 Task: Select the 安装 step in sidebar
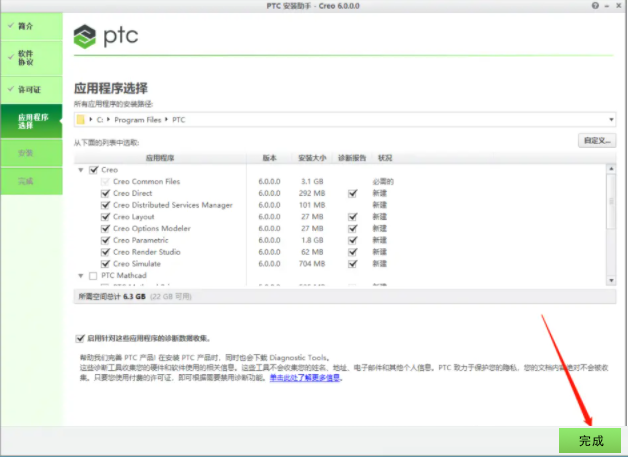pyautogui.click(x=32, y=153)
